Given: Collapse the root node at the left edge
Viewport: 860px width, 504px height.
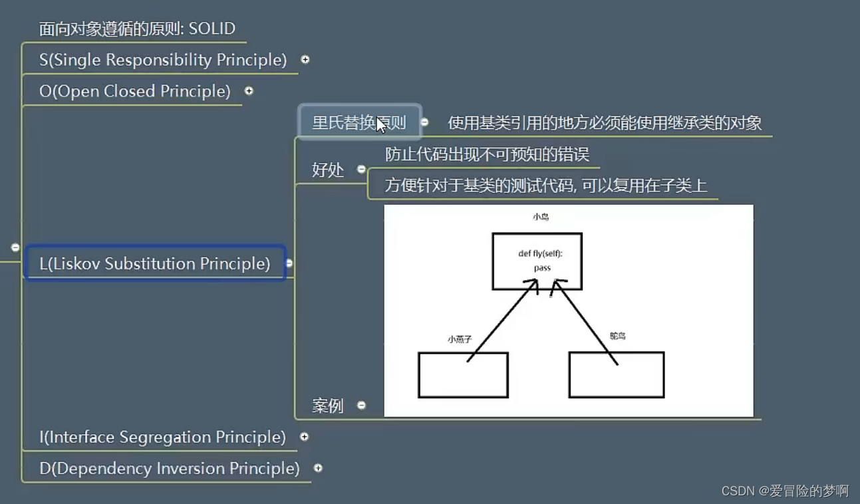Looking at the screenshot, I should pos(15,247).
